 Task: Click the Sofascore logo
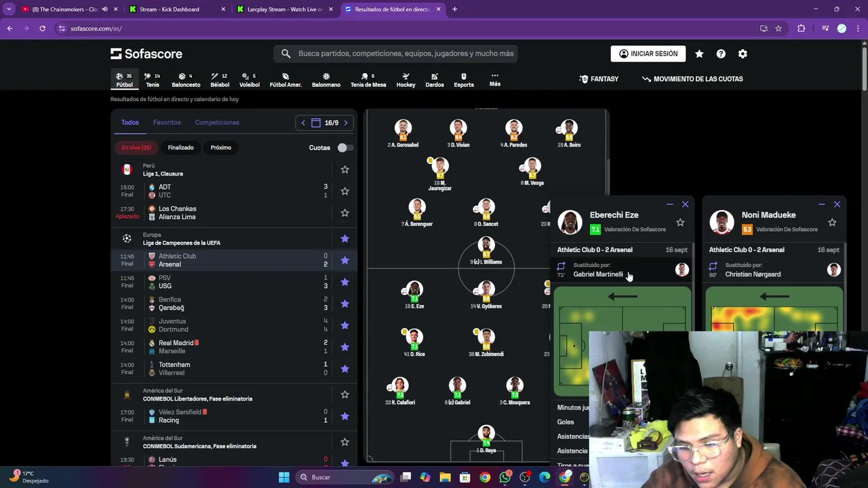146,54
